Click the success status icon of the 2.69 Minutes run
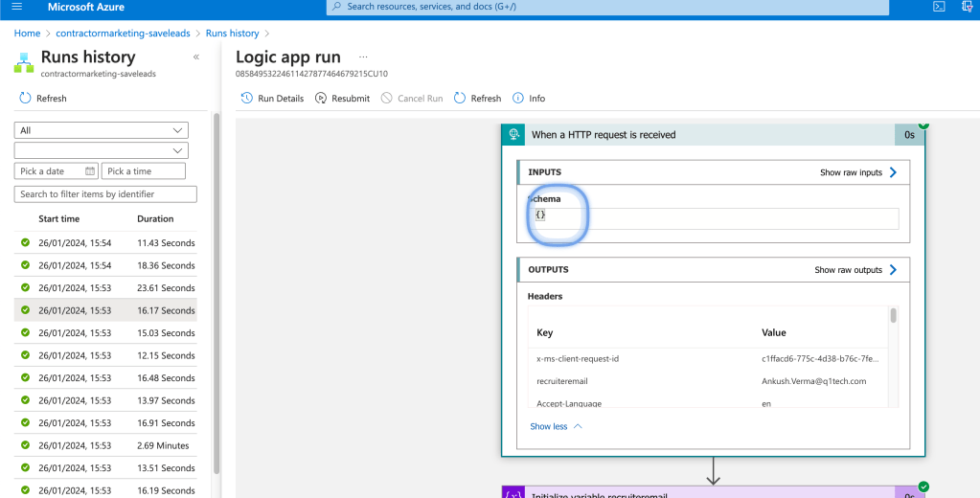 tap(25, 445)
